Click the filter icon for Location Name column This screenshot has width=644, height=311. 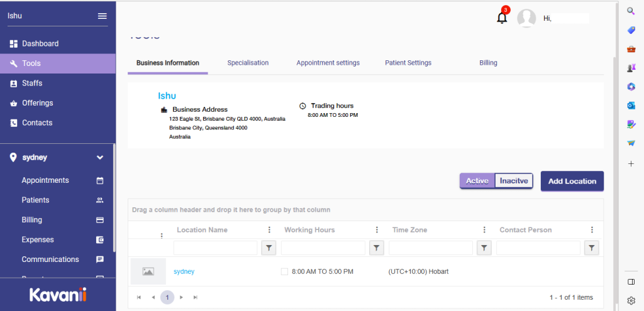point(269,248)
